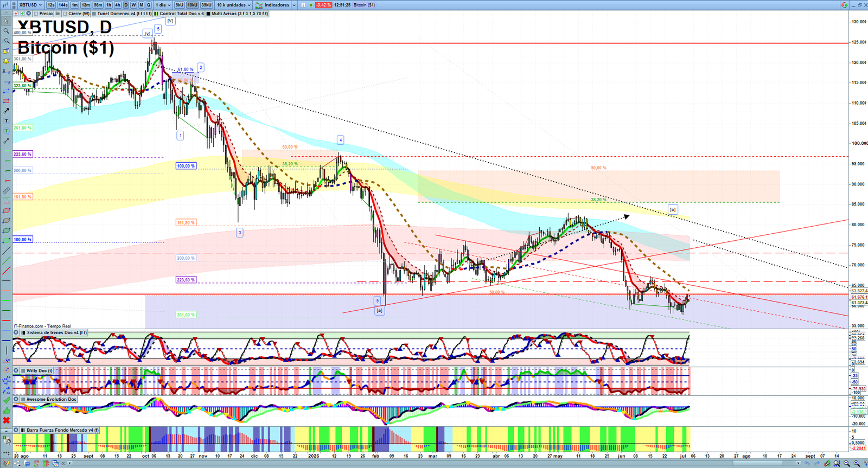Toggle the Cierre (W) checkbox
The image size is (868, 468).
click(x=65, y=14)
